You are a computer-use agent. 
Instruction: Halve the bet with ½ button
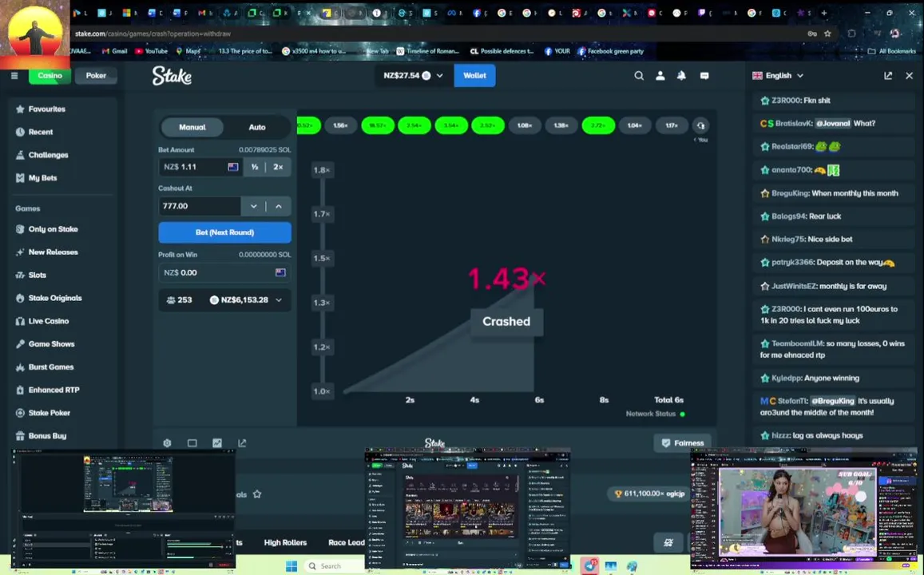[255, 167]
